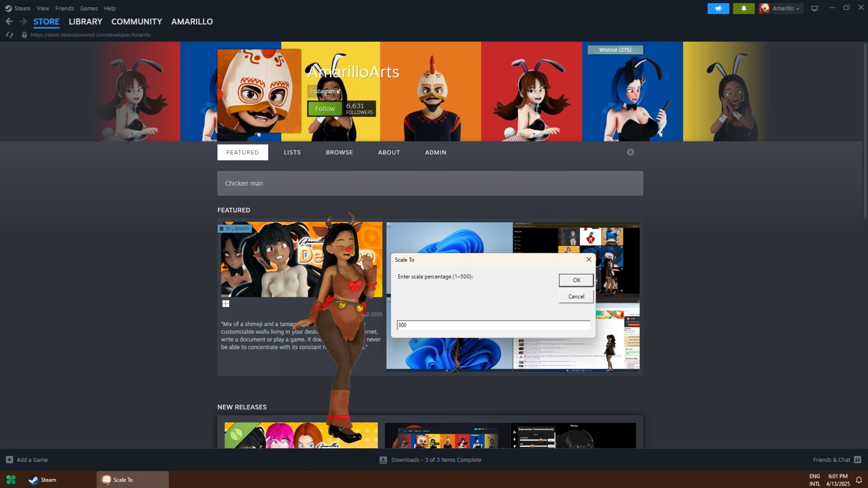Open the system tray notification bell
Viewport: 868px width, 488px height.
tap(859, 480)
